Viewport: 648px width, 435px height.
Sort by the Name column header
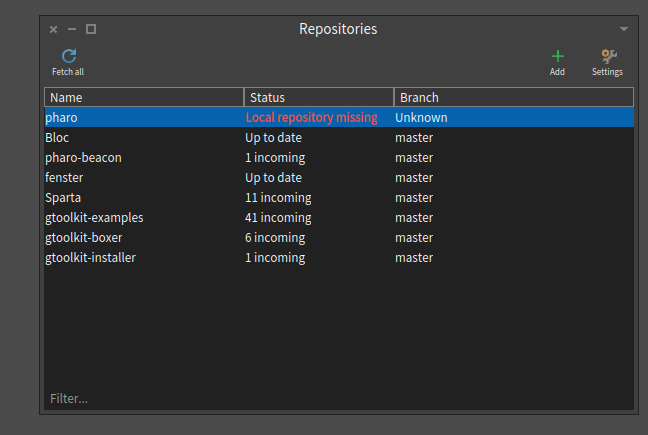coord(144,97)
